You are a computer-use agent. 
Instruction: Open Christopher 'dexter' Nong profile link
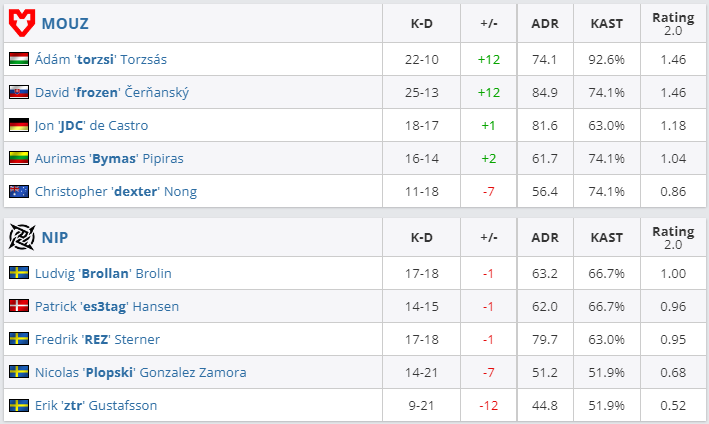click(x=116, y=192)
